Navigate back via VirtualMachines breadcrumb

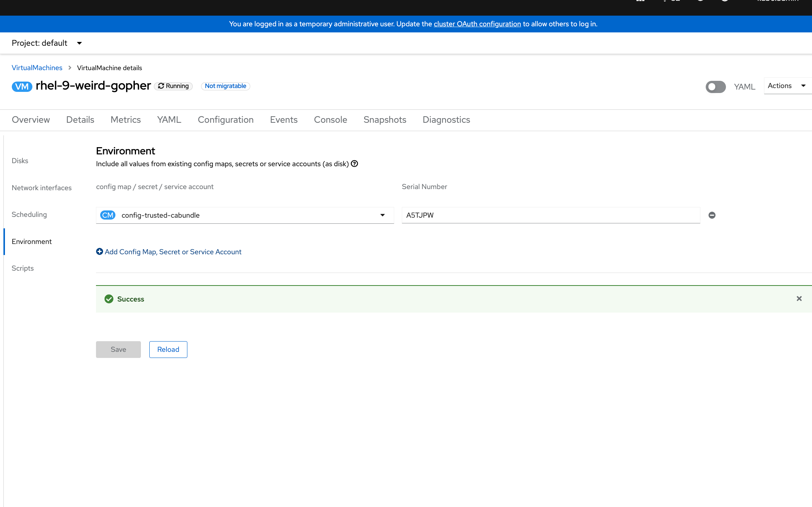click(37, 68)
